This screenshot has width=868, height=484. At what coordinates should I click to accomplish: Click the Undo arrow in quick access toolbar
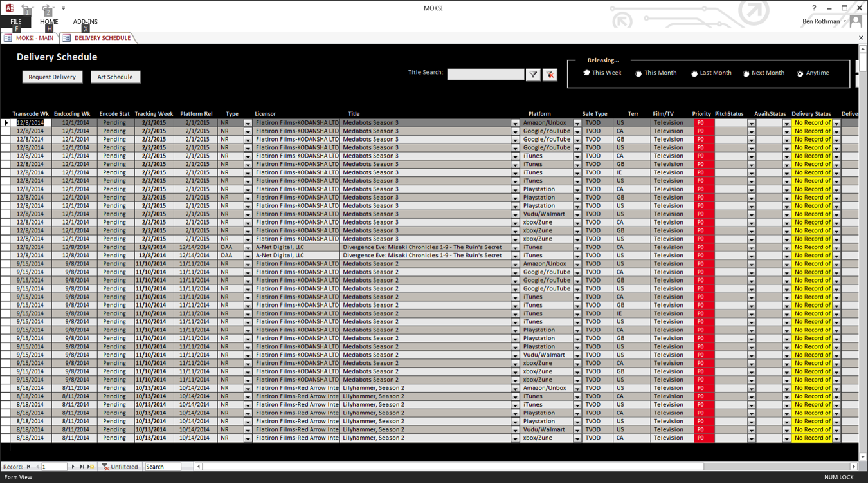[26, 9]
